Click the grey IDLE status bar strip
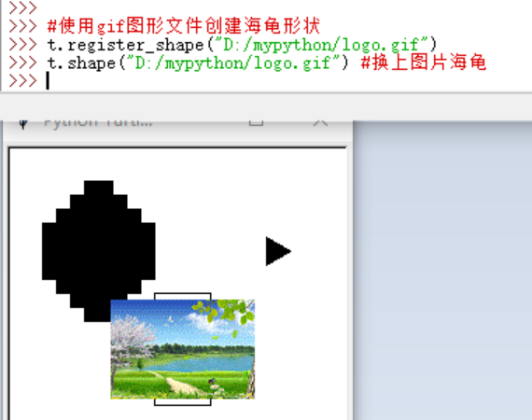This screenshot has height=420, width=532. (x=266, y=106)
